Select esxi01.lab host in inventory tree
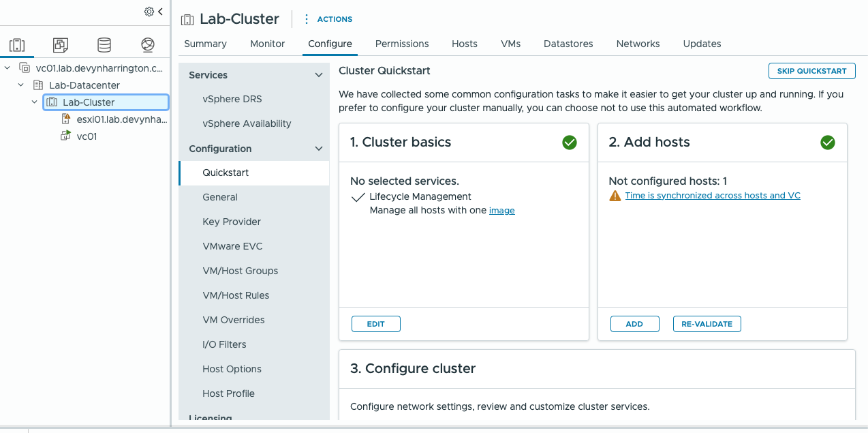The image size is (868, 433). 122,119
